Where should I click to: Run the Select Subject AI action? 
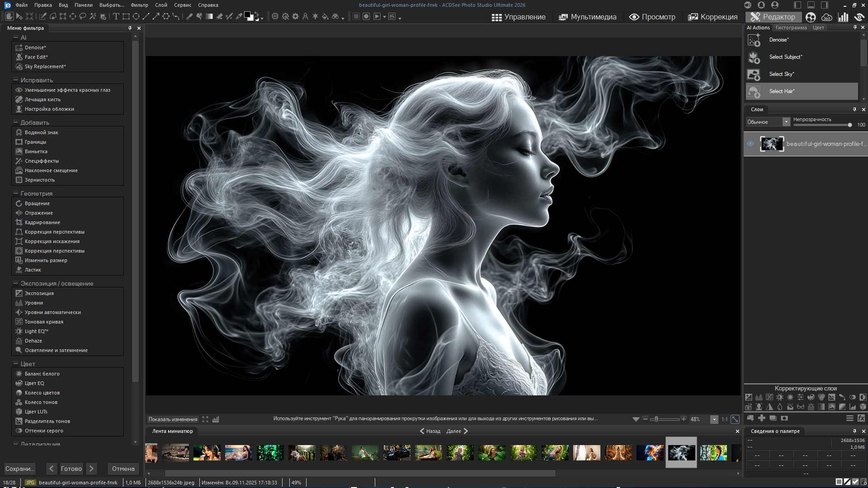pos(785,57)
